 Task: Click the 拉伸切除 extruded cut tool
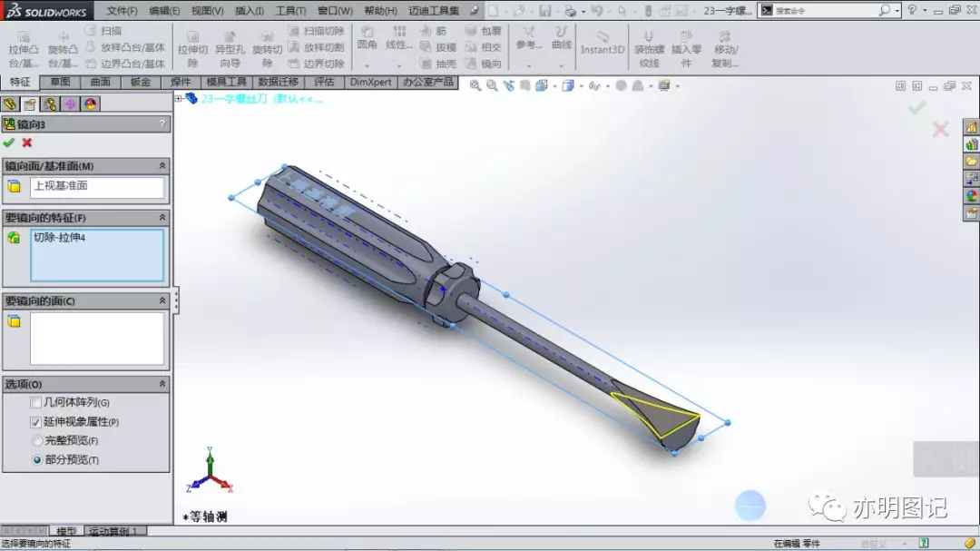click(192, 48)
